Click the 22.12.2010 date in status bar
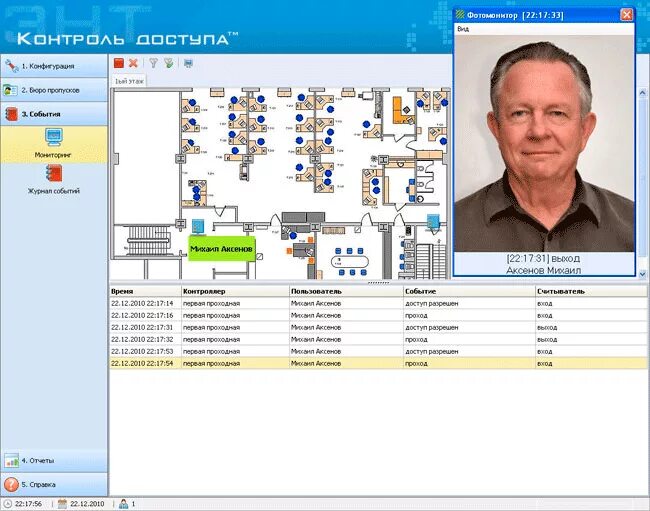 (x=87, y=504)
